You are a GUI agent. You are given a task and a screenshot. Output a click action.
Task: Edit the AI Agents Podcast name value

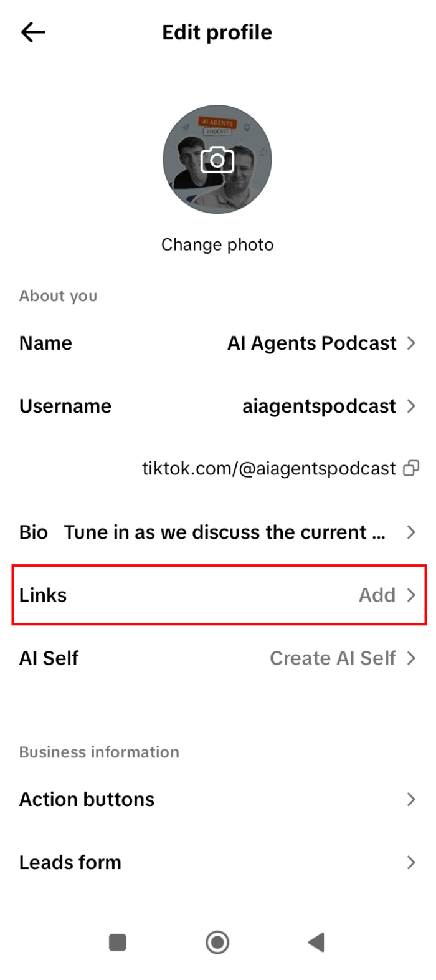[x=311, y=343]
